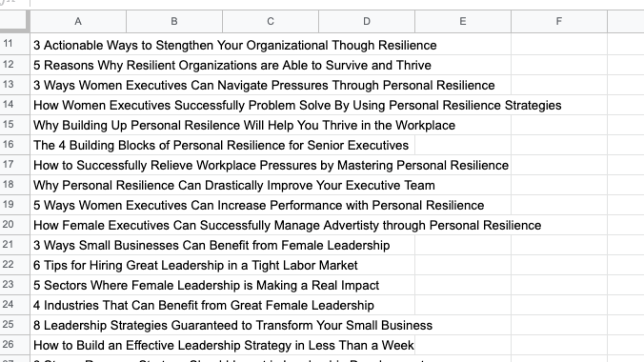Select column C header
Image resolution: width=644 pixels, height=362 pixels.
click(x=271, y=21)
